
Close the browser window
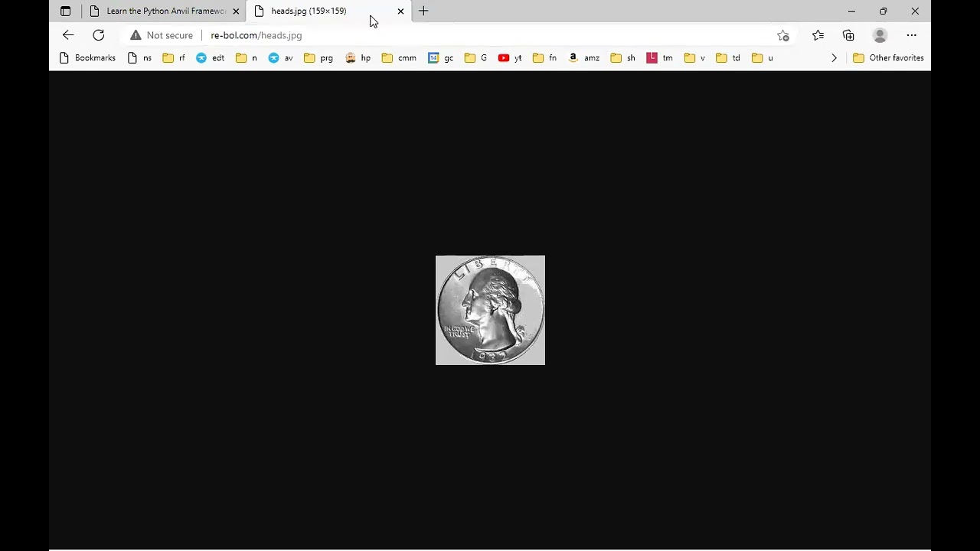[915, 11]
